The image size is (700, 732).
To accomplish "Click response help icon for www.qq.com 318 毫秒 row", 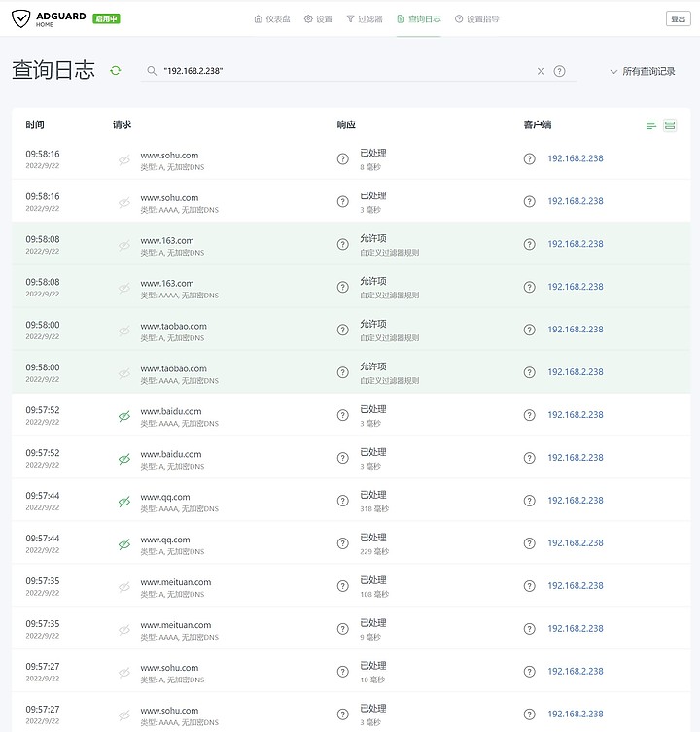I will (343, 501).
